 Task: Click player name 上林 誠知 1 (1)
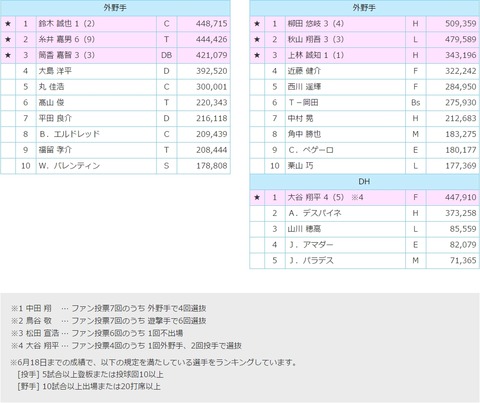316,55
